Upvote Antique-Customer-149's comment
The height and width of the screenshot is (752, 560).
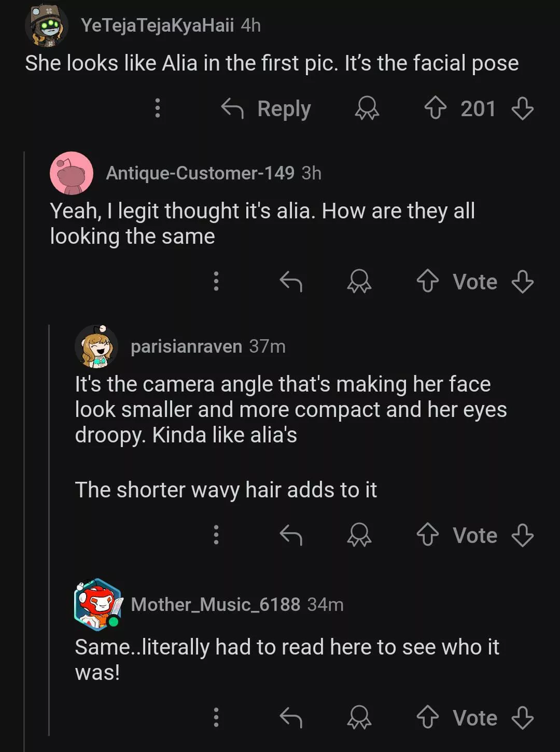click(x=427, y=282)
